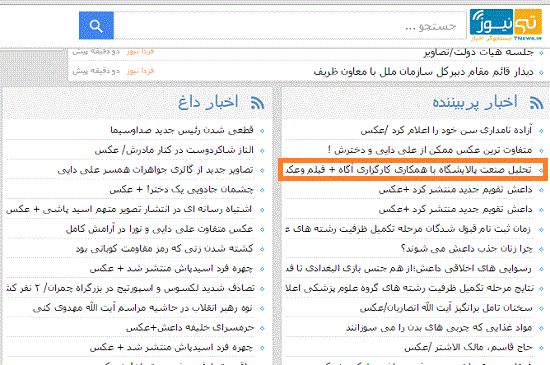The width and height of the screenshot is (550, 365).
Task: Open headline 'دیدار قائم مقام دبیرکل سازمان ملل'
Action: [423, 72]
